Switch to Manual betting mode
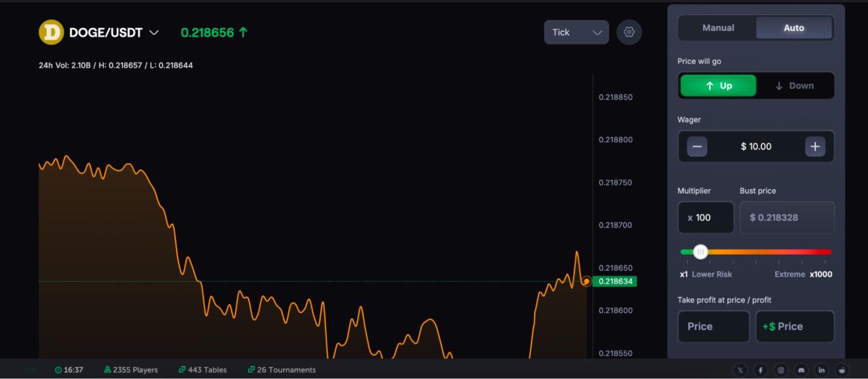The image size is (868, 379). click(717, 27)
